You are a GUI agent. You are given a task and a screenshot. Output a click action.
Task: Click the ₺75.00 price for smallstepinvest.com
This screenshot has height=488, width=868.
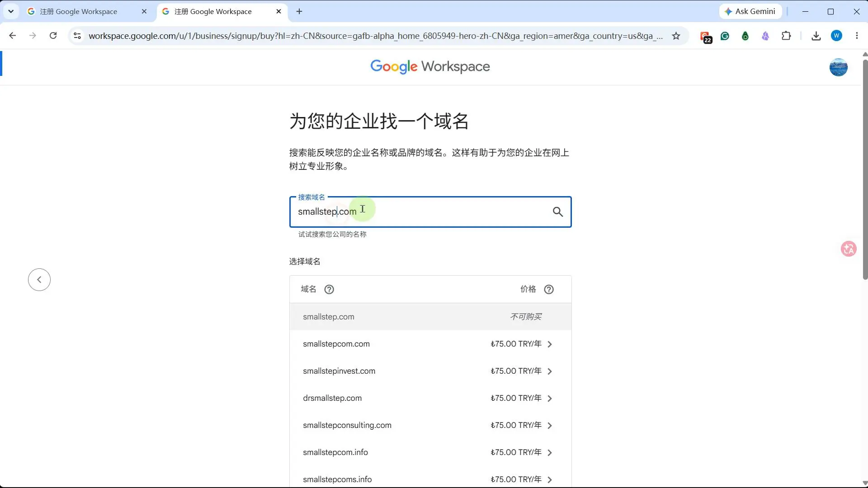click(x=516, y=371)
